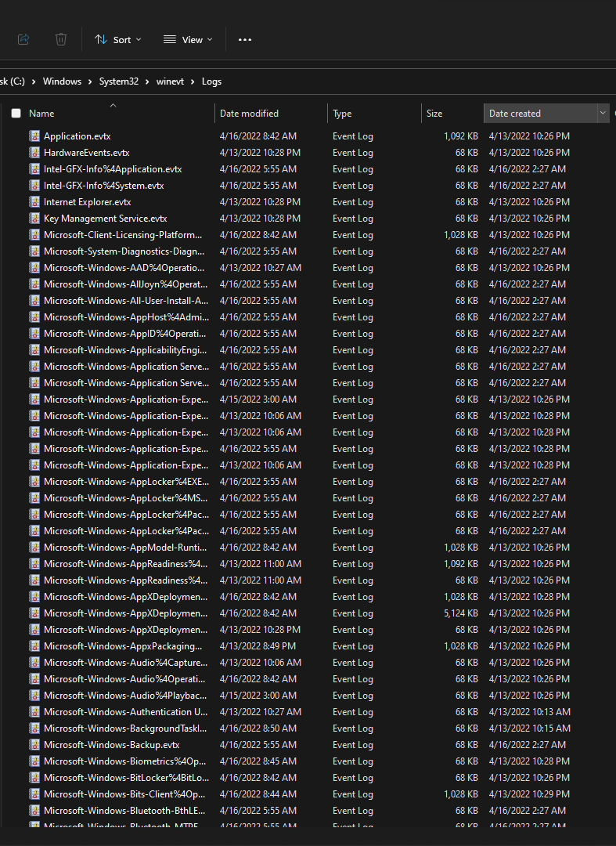
Task: Click Microsoft-Windows-ApplicabilityEngi file icon
Action: (x=34, y=350)
